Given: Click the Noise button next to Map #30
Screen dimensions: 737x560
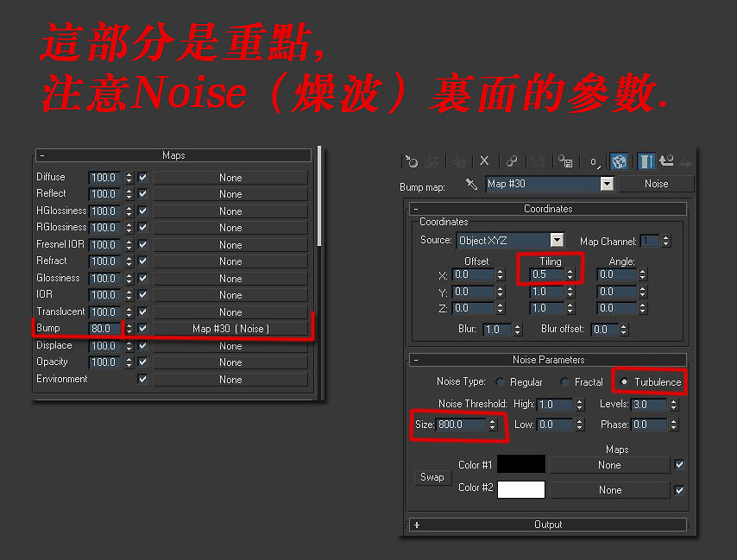Looking at the screenshot, I should pos(658,183).
